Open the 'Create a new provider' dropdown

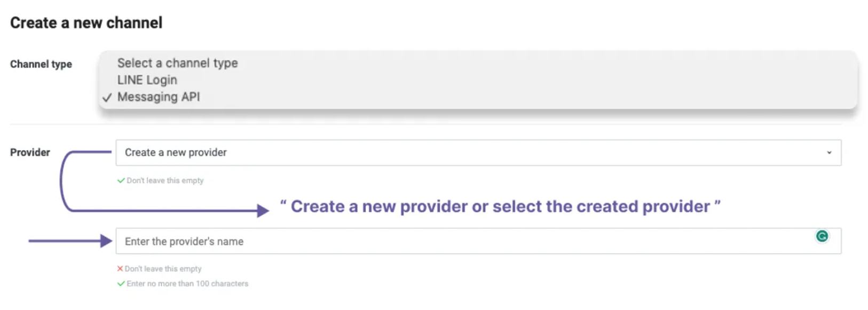[477, 153]
